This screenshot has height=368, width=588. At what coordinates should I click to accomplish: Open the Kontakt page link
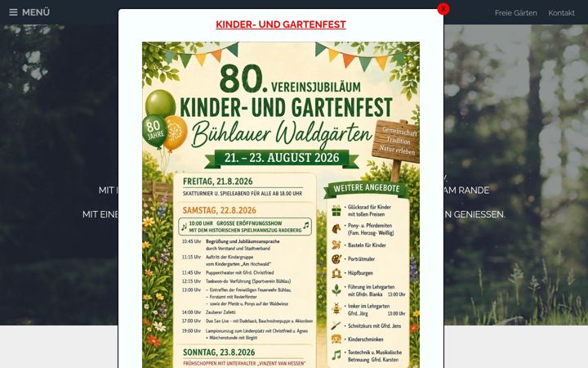(561, 13)
